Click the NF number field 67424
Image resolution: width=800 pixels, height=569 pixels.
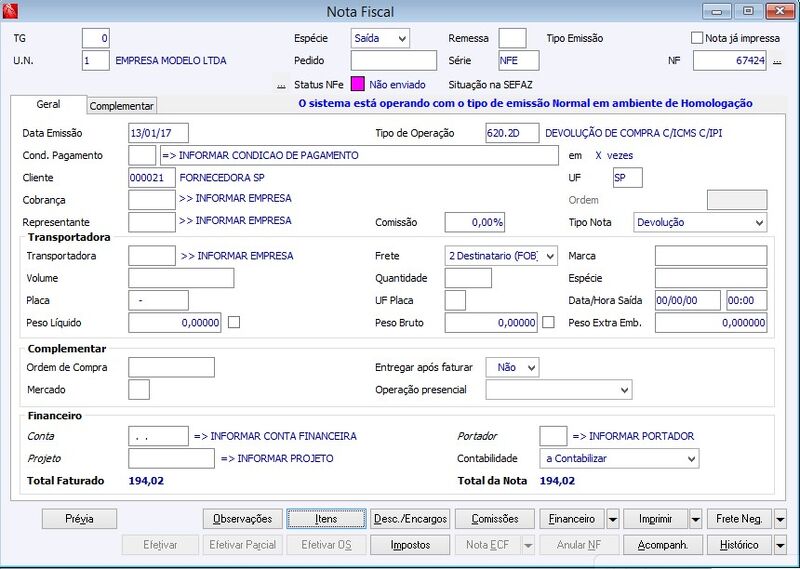click(730, 60)
